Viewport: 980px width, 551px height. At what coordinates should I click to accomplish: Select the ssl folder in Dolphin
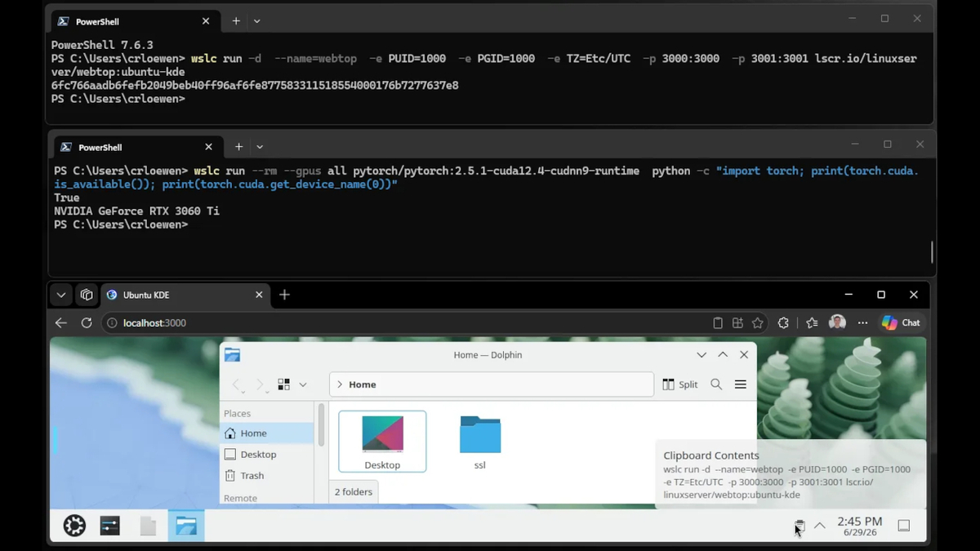480,442
